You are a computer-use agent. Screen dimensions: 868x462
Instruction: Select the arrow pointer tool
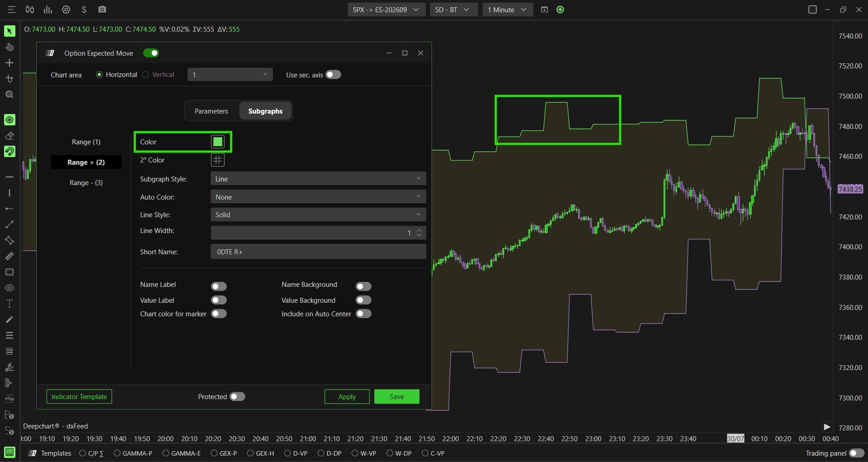pos(9,31)
